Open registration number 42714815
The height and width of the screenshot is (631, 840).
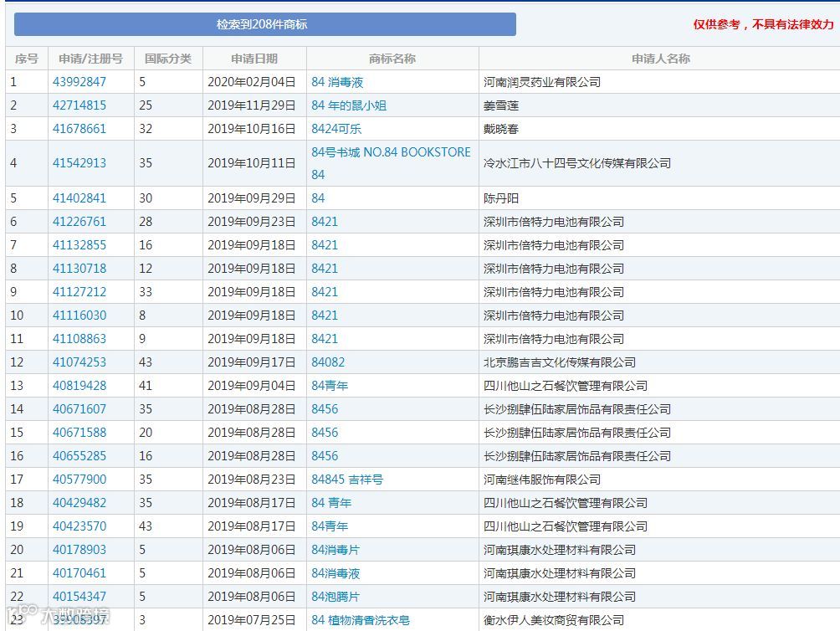coord(79,105)
